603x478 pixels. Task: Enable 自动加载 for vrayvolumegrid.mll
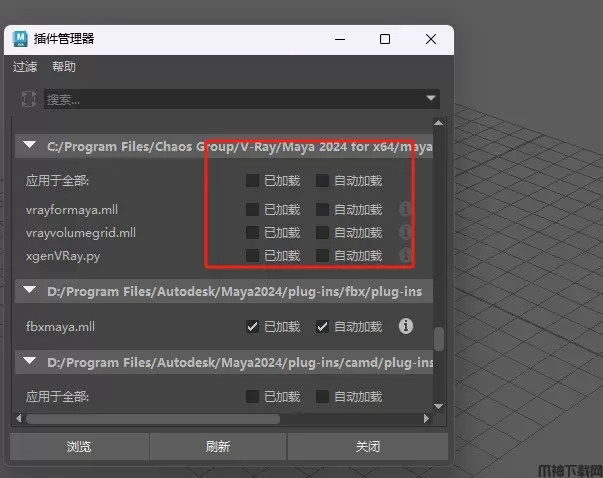[x=322, y=232]
